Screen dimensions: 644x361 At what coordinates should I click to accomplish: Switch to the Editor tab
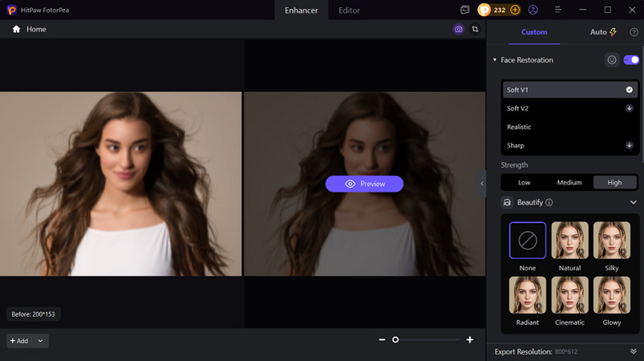pos(349,10)
